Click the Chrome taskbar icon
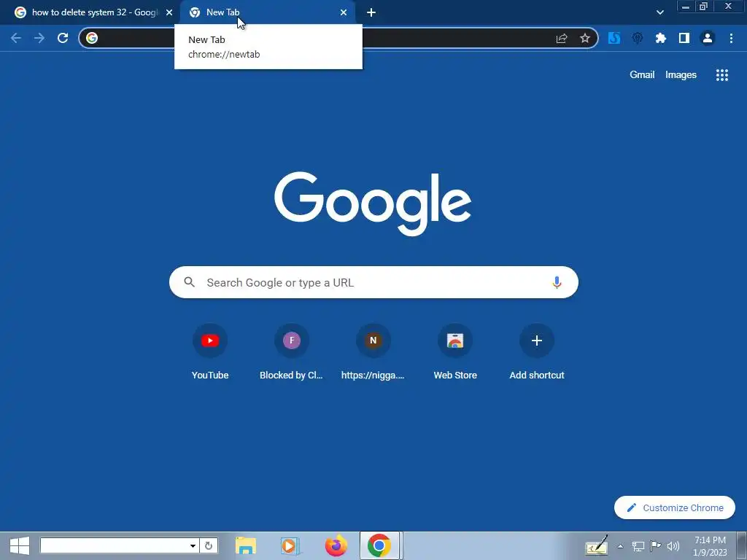This screenshot has height=560, width=747. pyautogui.click(x=379, y=545)
